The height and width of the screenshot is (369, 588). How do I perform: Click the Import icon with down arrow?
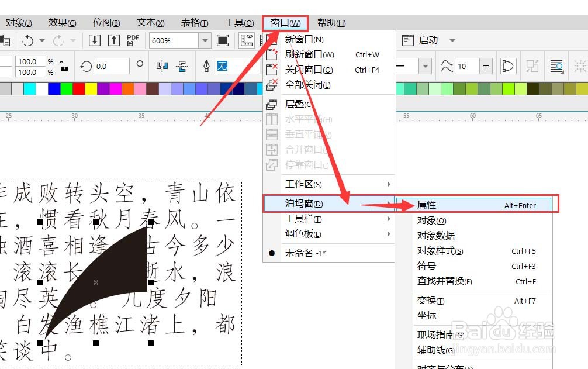95,40
